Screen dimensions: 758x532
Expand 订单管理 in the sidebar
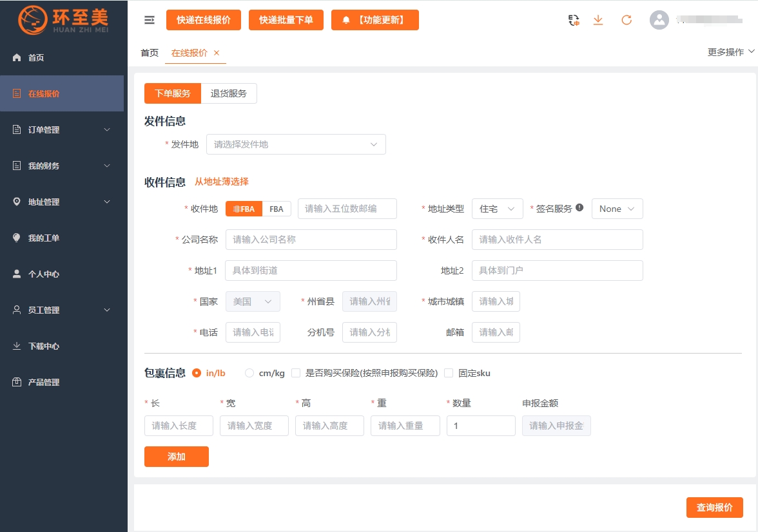(62, 130)
